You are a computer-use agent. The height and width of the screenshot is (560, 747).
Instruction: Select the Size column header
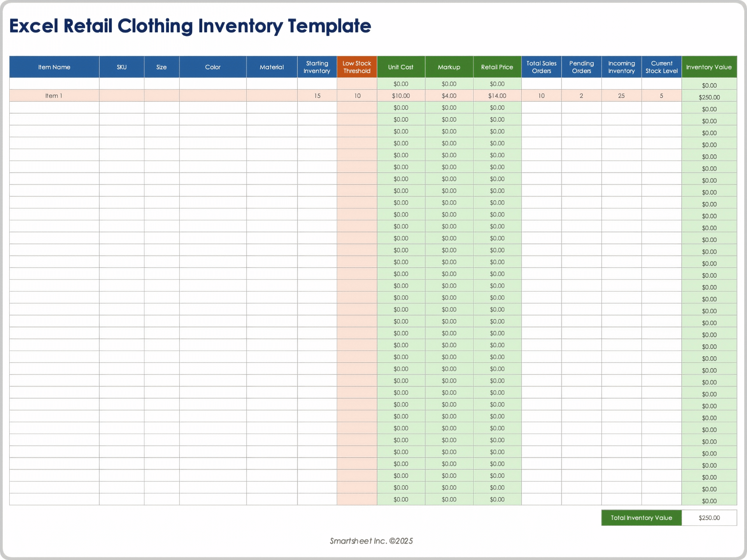tap(161, 67)
